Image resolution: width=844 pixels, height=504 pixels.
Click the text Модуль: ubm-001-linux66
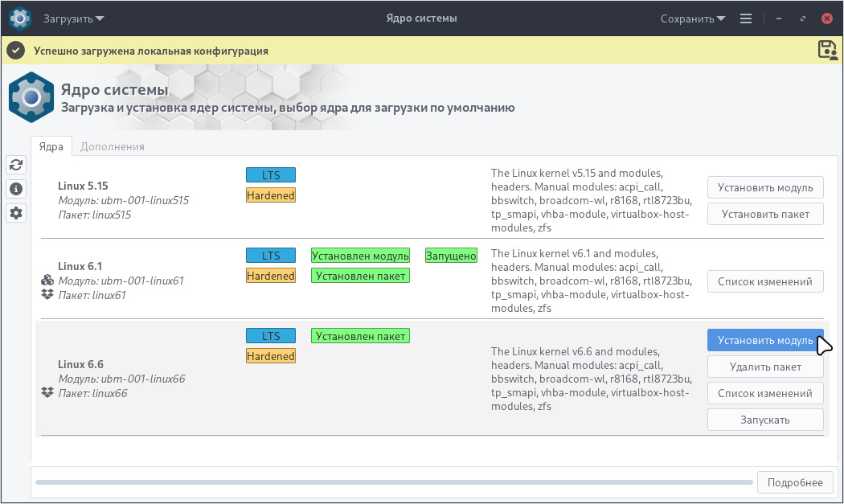(121, 379)
